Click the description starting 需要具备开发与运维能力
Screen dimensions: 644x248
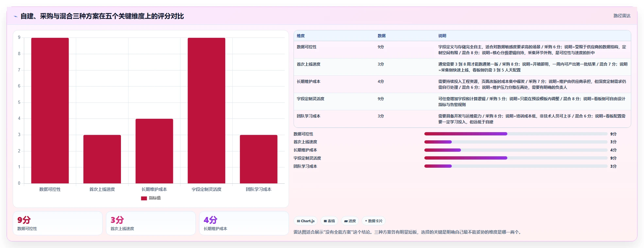pos(532,119)
